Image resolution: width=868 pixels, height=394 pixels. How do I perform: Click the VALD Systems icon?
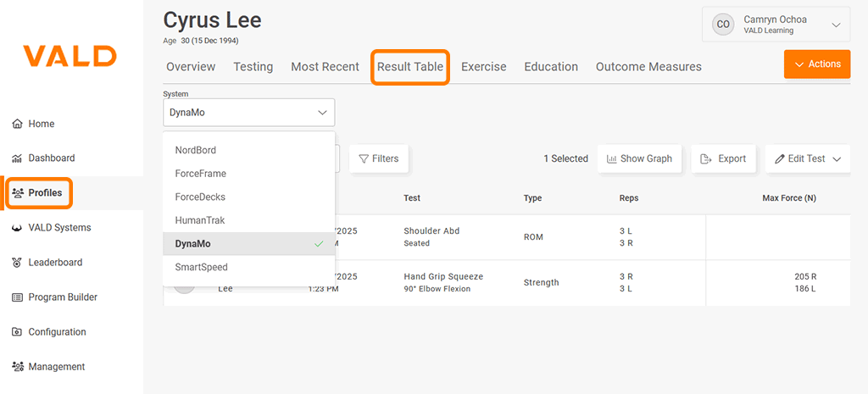(18, 228)
